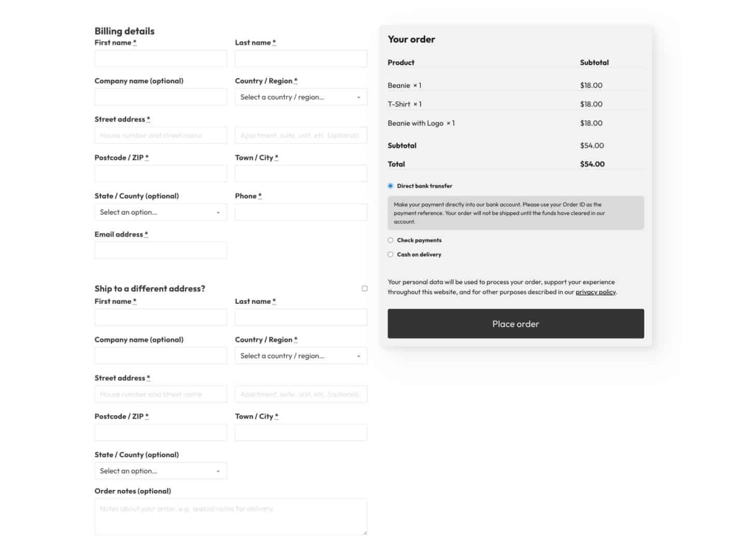Focus the shipping Town / City field
Image resolution: width=747 pixels, height=560 pixels.
(301, 432)
